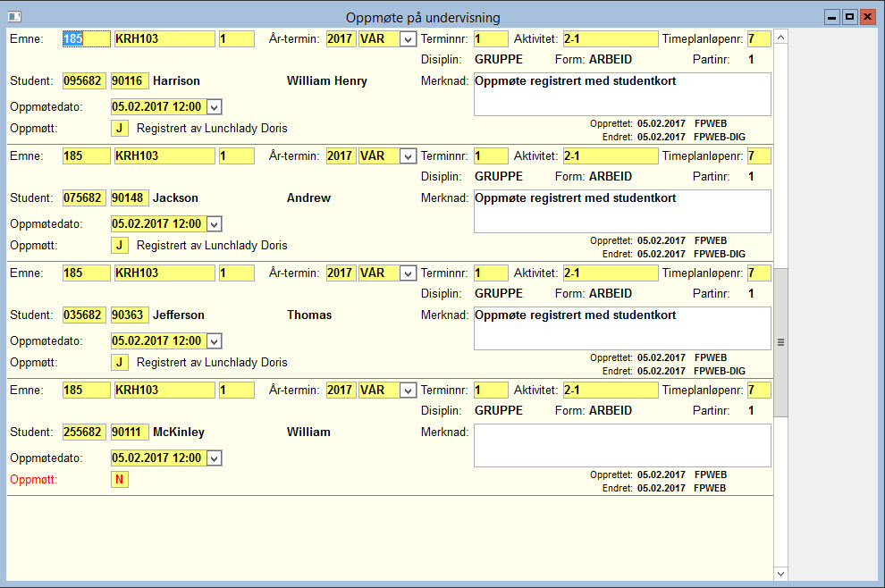Click the Oppmøtt J field for Jefferson
The image size is (885, 588).
(x=120, y=363)
